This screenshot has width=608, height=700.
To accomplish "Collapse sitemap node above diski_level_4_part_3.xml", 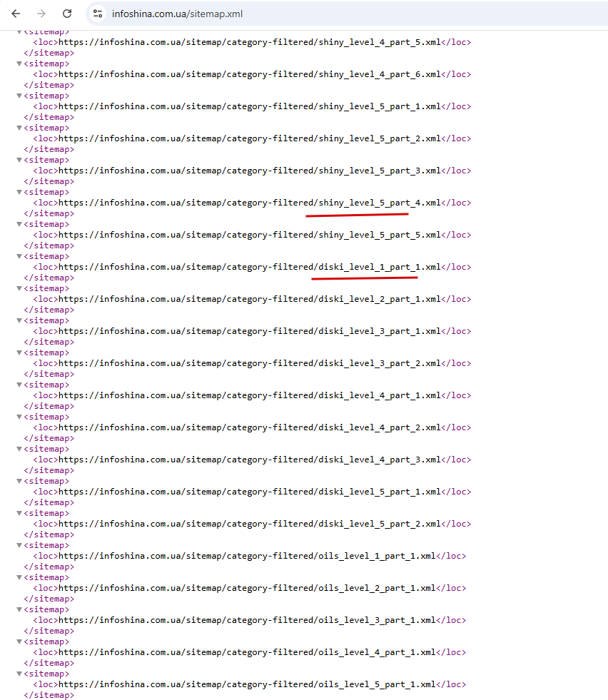I will coord(19,449).
